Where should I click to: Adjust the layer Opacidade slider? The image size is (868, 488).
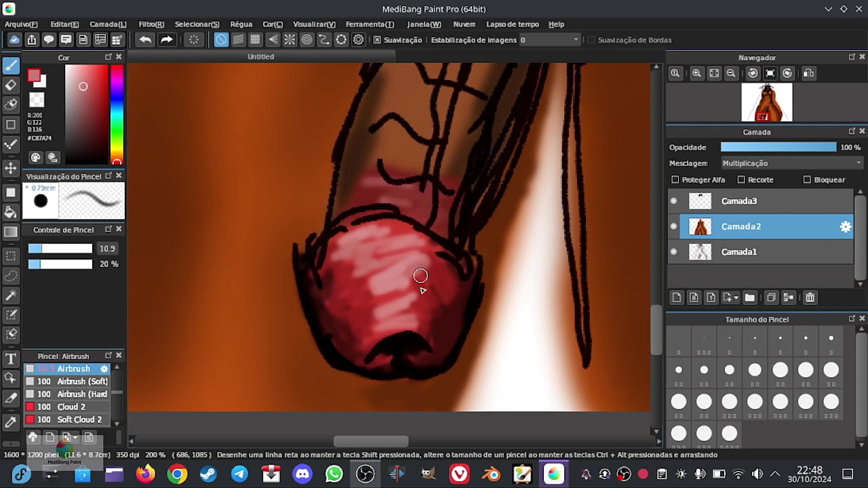tap(778, 147)
